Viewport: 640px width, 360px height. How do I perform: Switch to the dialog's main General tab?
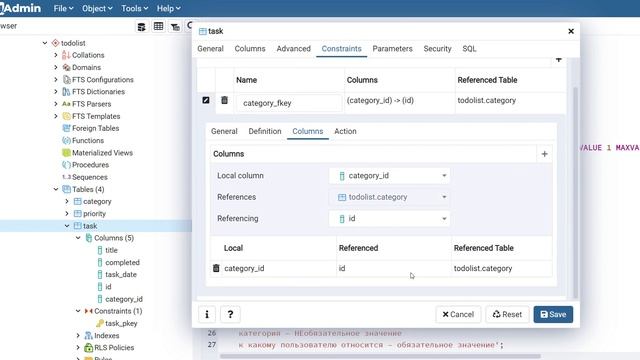[x=210, y=49]
